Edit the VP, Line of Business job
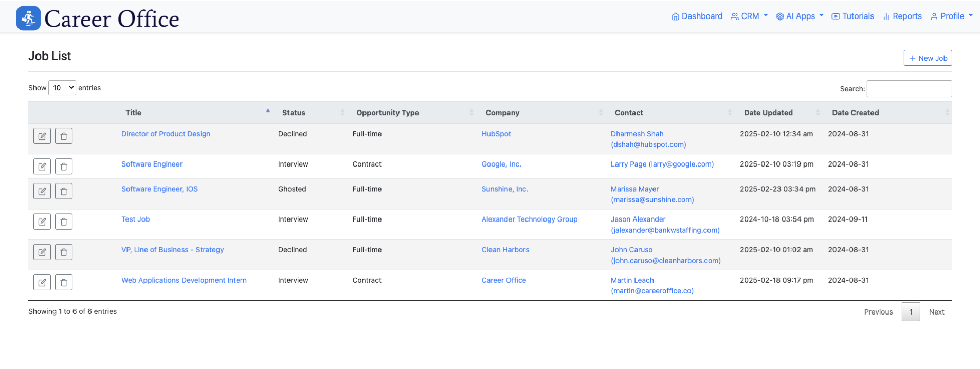980x369 pixels. click(x=42, y=252)
